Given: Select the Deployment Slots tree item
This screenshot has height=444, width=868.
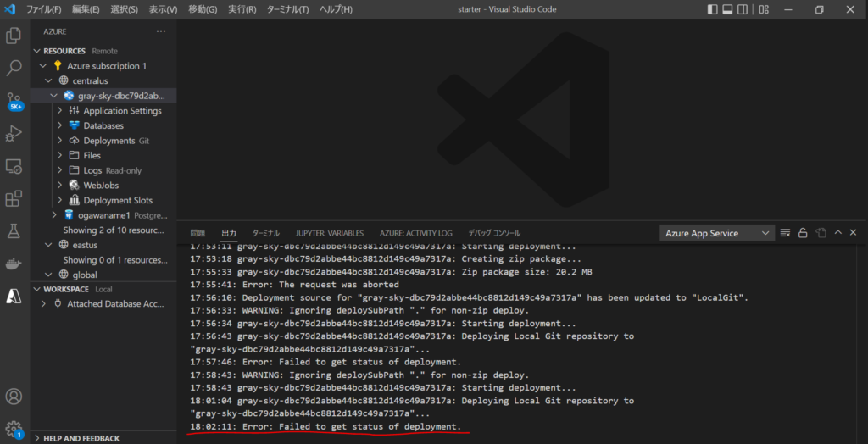Looking at the screenshot, I should [x=118, y=201].
